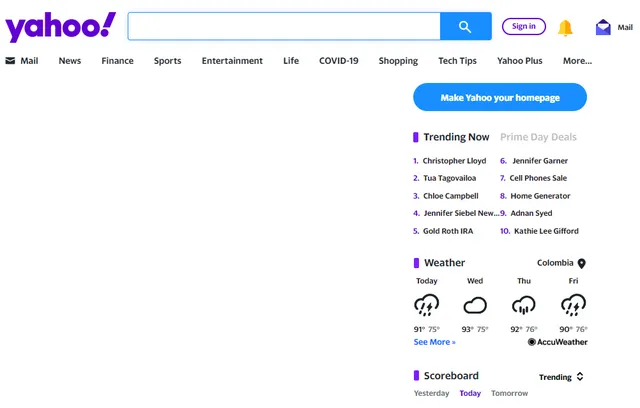Screen dimensions: 640x408
Task: Expand the Scoreboard Trending dropdown
Action: coord(561,377)
